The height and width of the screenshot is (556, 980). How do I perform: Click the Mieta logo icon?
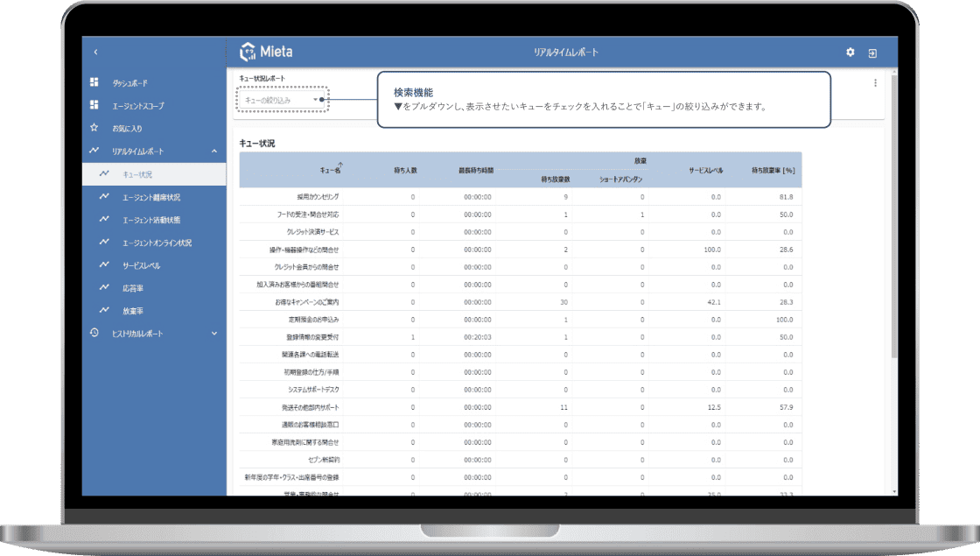coord(247,53)
